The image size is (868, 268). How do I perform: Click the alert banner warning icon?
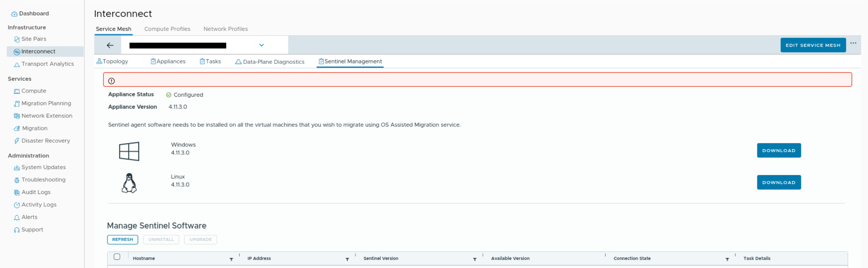[x=111, y=81]
